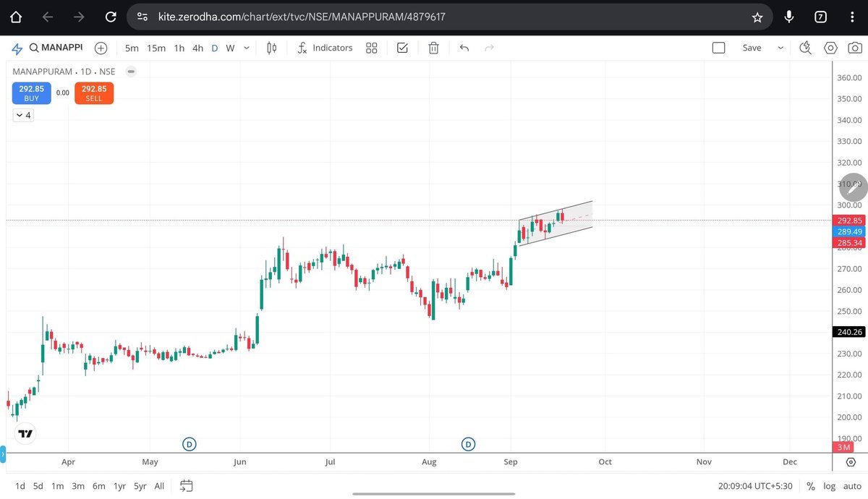
Task: Select the 5d range tab
Action: 38,486
